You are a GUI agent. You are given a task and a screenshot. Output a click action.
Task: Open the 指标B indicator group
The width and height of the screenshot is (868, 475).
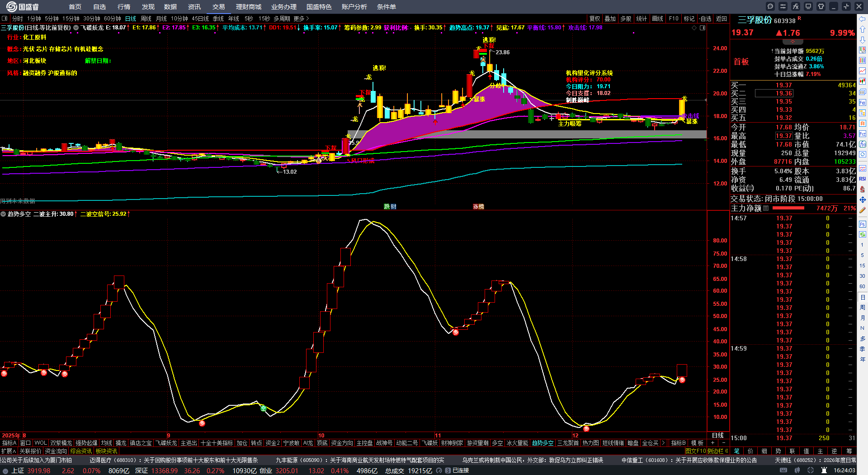[678, 443]
